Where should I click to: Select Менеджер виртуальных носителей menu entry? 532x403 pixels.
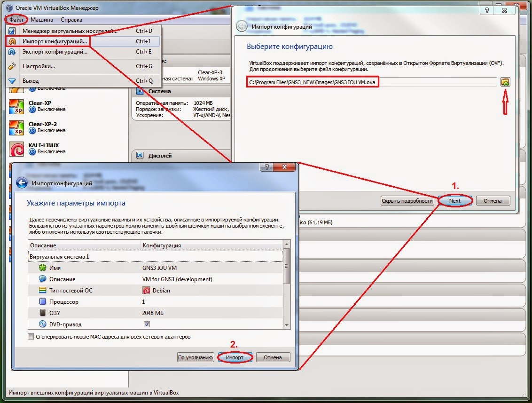[83, 31]
